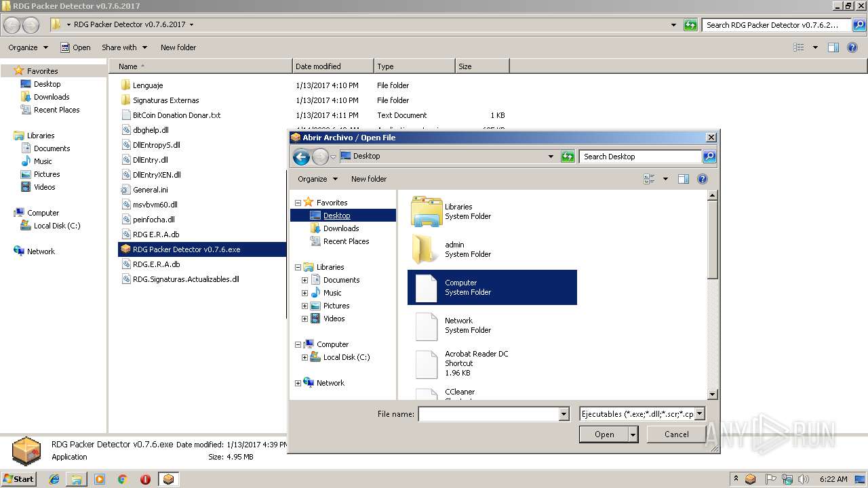Click Search Desktop field in dialog
The image size is (868, 488).
click(640, 157)
